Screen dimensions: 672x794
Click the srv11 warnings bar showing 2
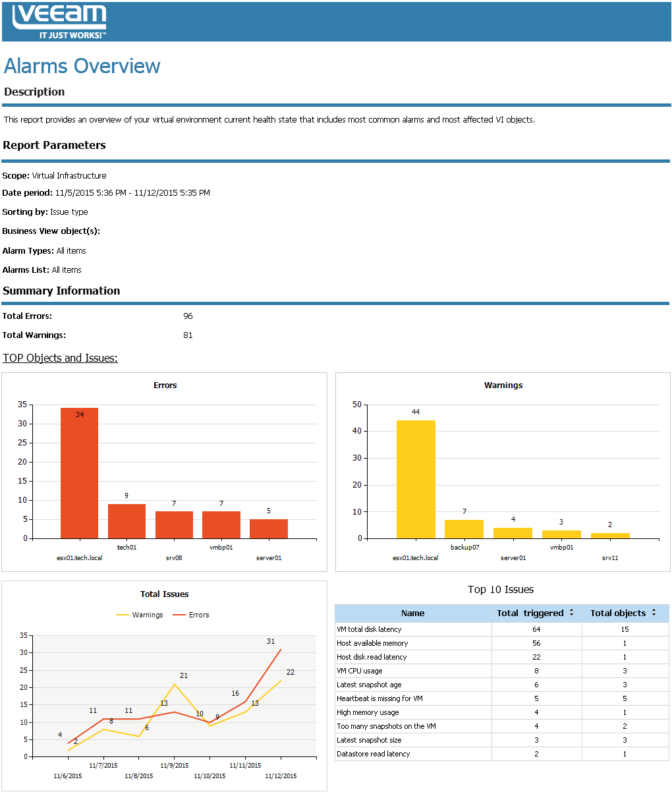pos(610,536)
